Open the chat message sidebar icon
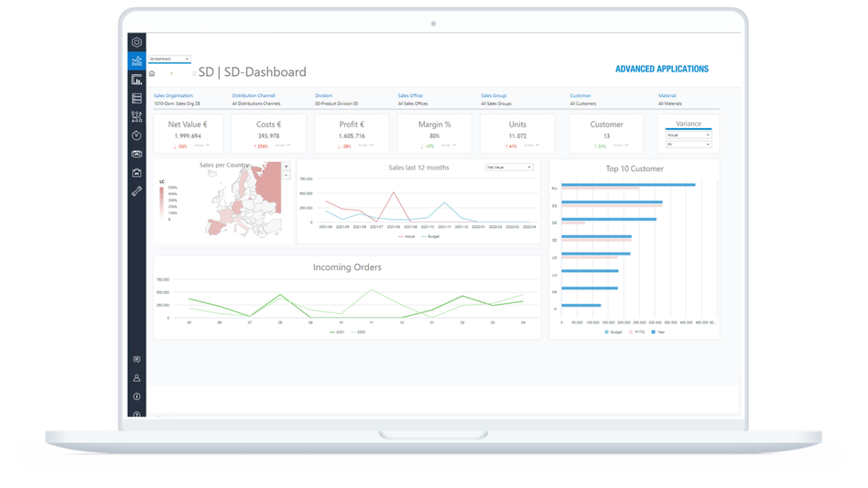Viewport: 868px width, 488px height. click(x=137, y=359)
